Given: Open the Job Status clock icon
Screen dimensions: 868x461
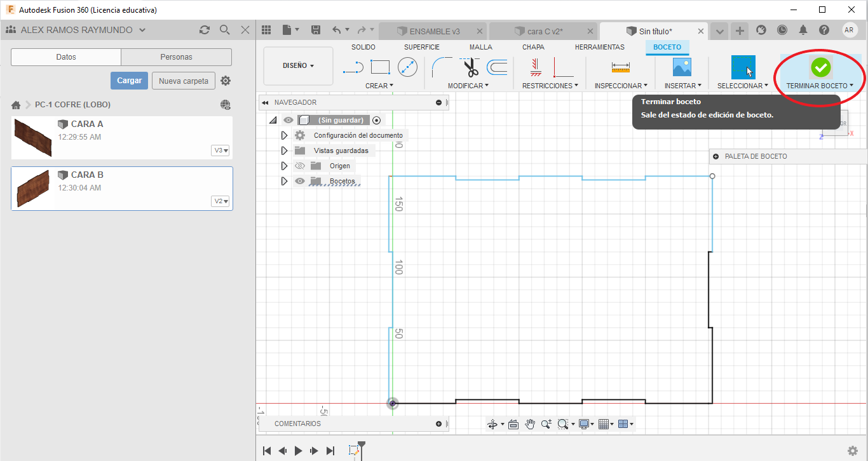Looking at the screenshot, I should [782, 30].
